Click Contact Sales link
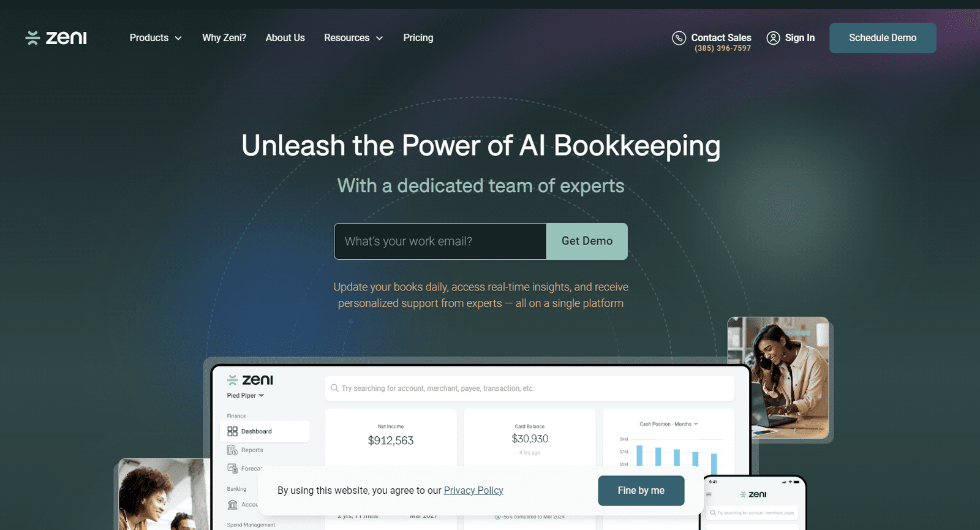 pos(721,38)
